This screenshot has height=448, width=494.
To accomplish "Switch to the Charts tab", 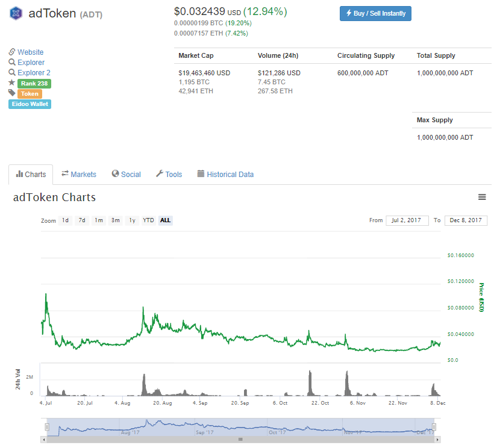I will pos(31,175).
